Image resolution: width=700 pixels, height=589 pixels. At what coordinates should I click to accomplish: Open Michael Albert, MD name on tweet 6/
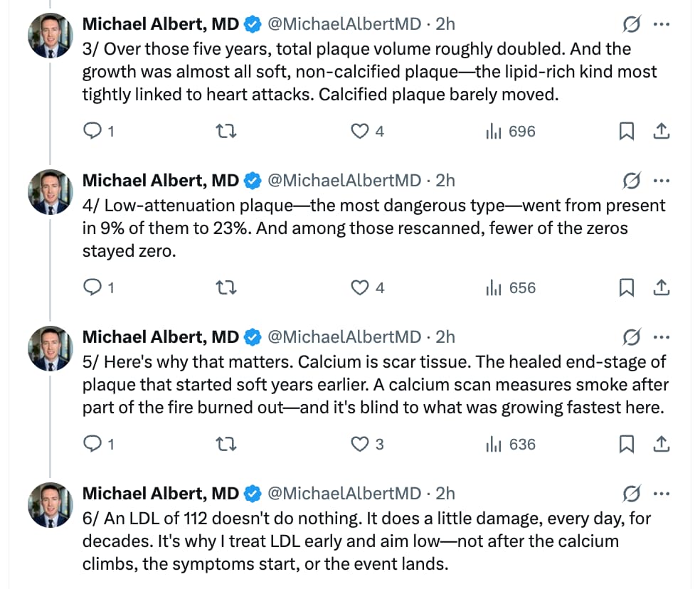[161, 494]
